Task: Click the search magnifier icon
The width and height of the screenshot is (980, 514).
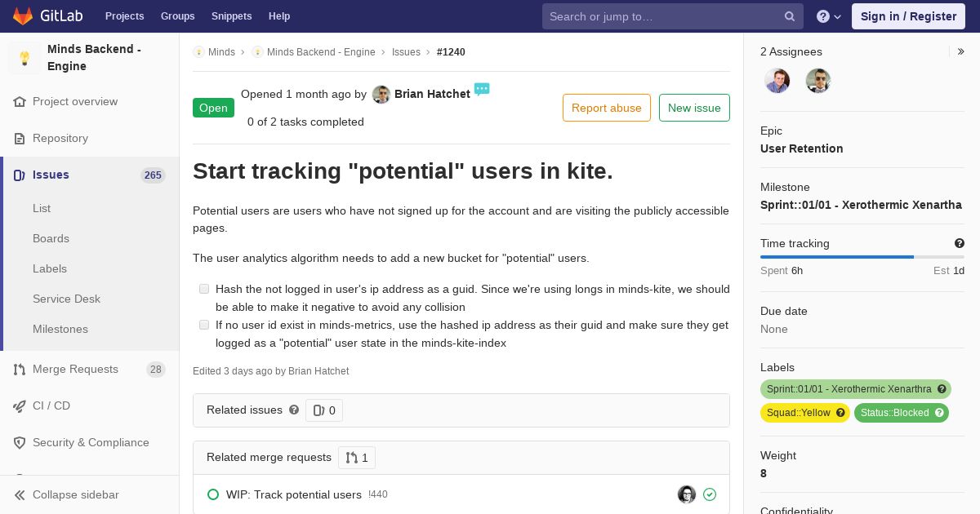Action: (x=790, y=16)
